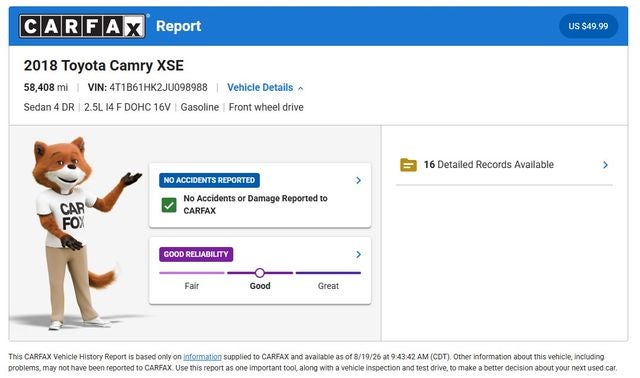This screenshot has height=378, width=640.
Task: Click the Great segment of the reliability bar
Action: tap(328, 273)
